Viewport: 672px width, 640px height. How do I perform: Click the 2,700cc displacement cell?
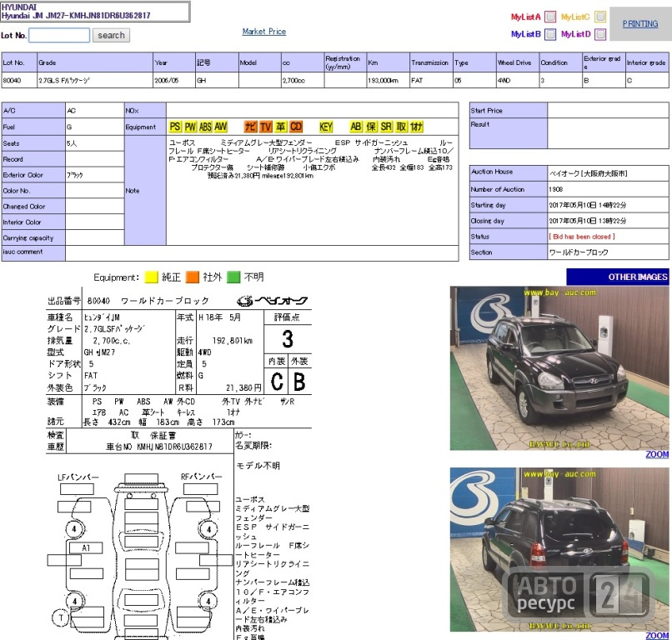click(x=303, y=81)
